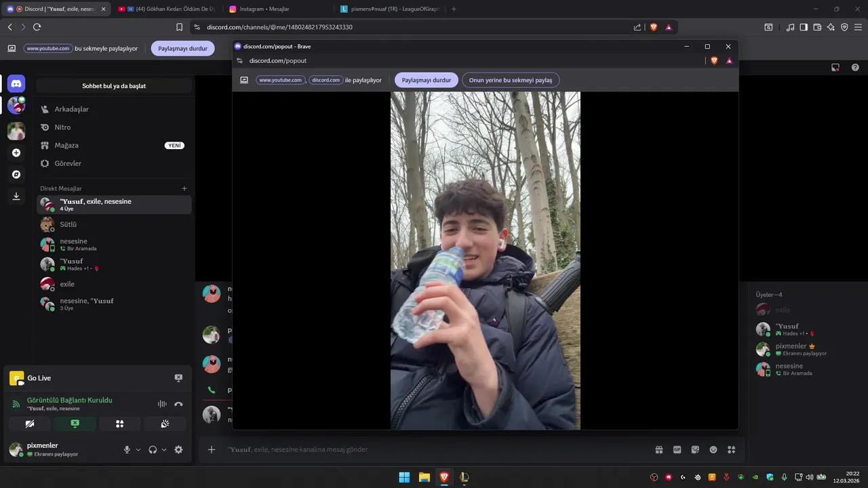
Task: Open the nesesine Bir Aramada conversation
Action: click(x=114, y=245)
